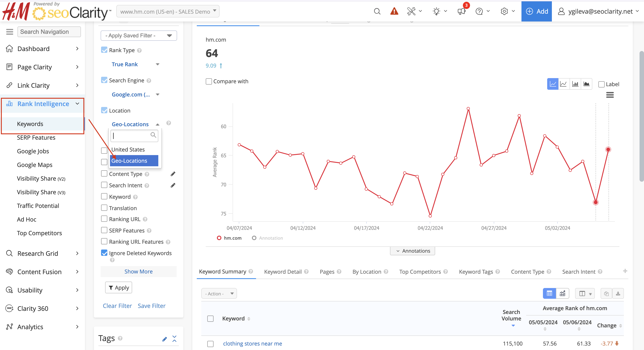Open the Action dropdown

pyautogui.click(x=219, y=293)
